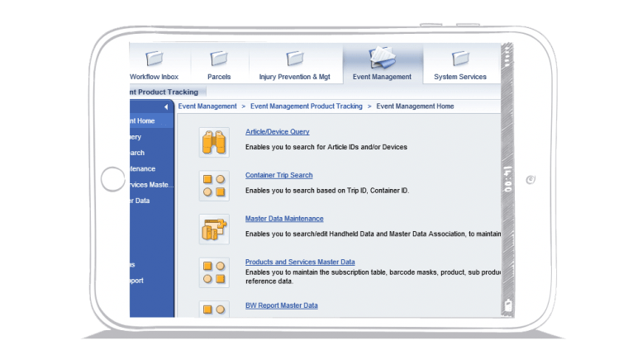
Task: Open Products and Services Master Data link
Action: (x=300, y=262)
